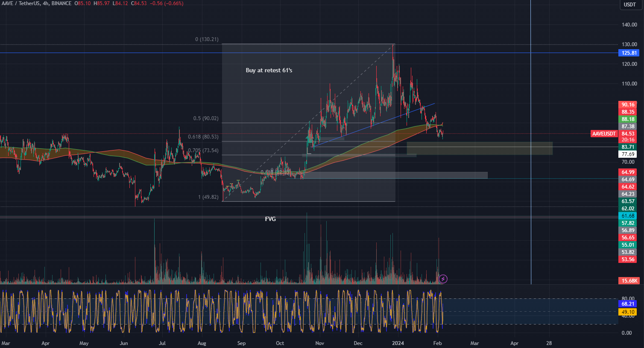Image resolution: width=644 pixels, height=348 pixels.
Task: Click the red 64.99 price tag
Action: click(x=628, y=172)
